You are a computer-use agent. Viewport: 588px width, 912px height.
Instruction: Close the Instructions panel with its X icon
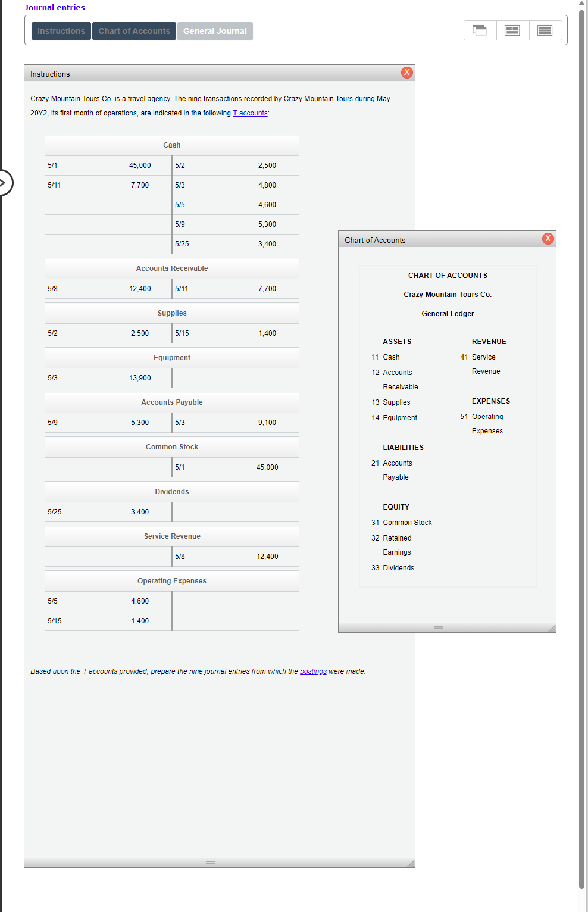click(x=406, y=72)
